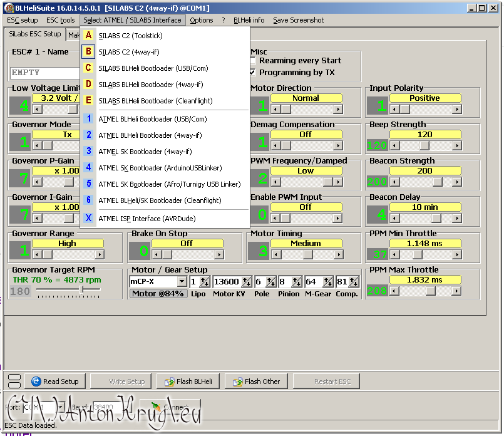Select the D icon for SILABS Bootloader 4way-if
This screenshot has height=436, width=504.
pyautogui.click(x=88, y=84)
